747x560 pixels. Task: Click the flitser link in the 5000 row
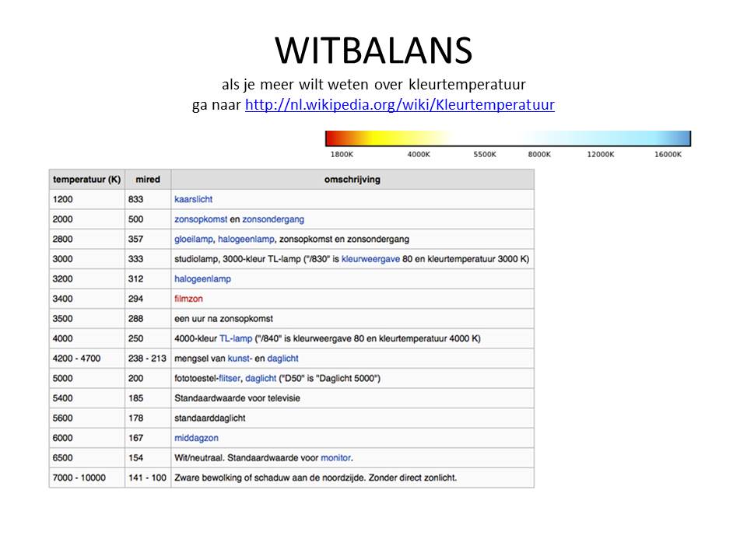[229, 379]
